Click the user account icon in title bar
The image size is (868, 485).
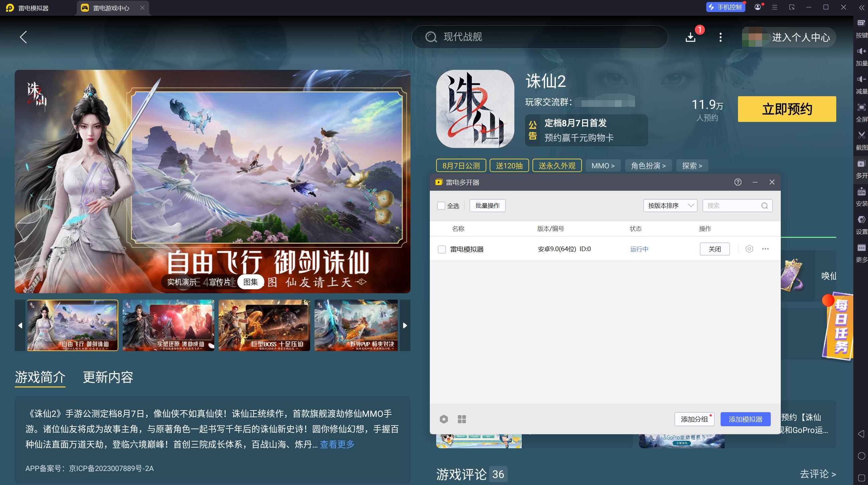coord(758,7)
